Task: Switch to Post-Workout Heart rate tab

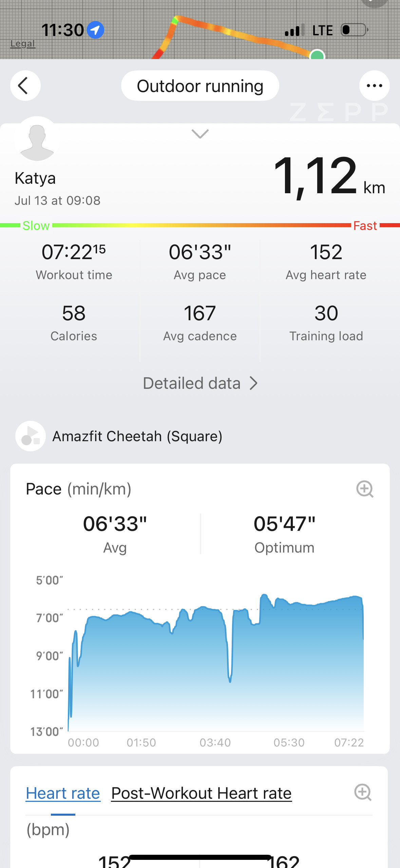Action: point(202,793)
